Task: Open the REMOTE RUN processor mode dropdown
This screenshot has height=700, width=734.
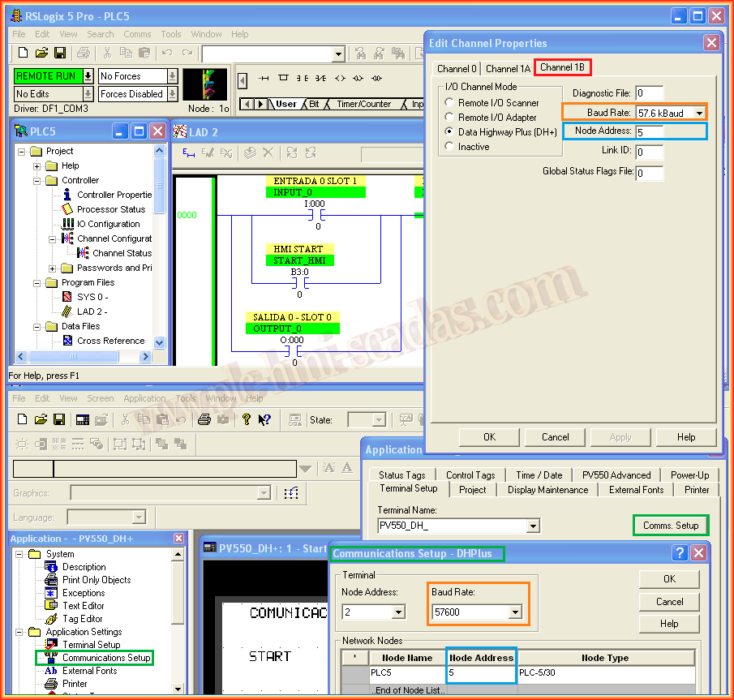Action: [x=88, y=75]
